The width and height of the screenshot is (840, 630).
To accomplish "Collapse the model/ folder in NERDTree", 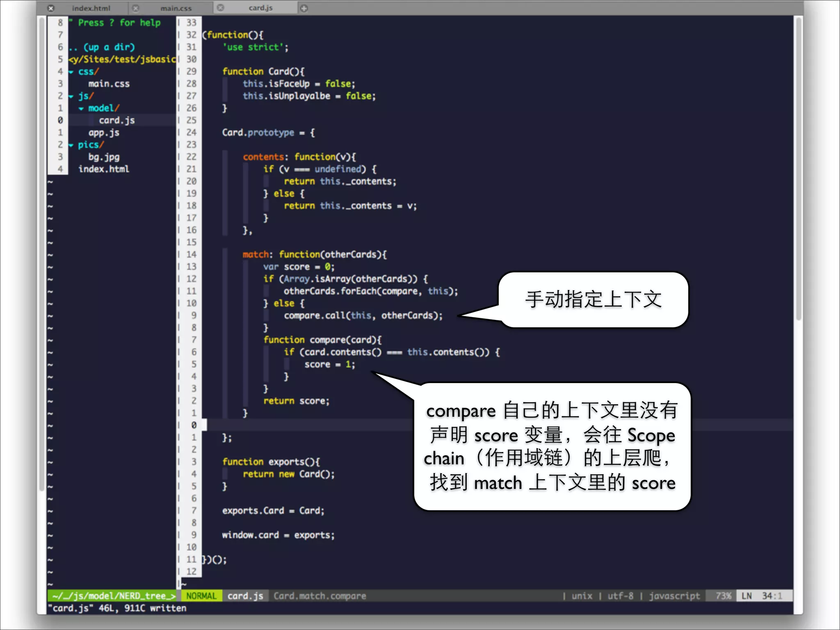I will (81, 109).
